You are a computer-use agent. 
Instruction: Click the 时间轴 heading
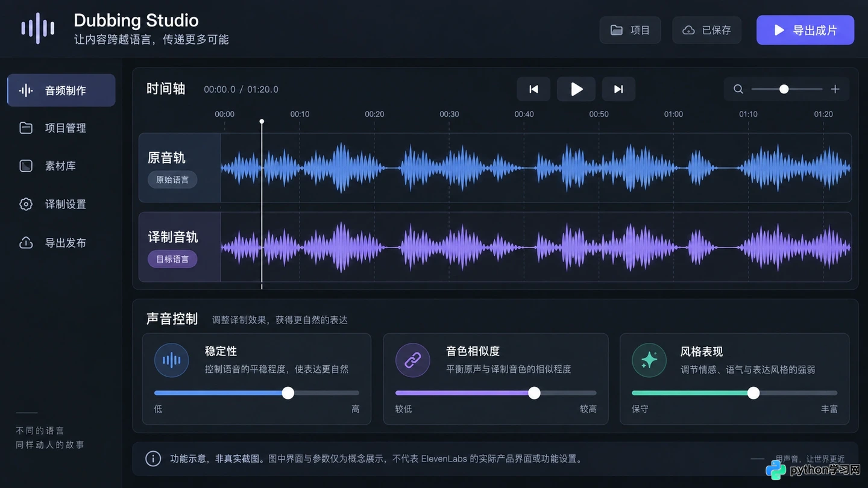(x=166, y=89)
